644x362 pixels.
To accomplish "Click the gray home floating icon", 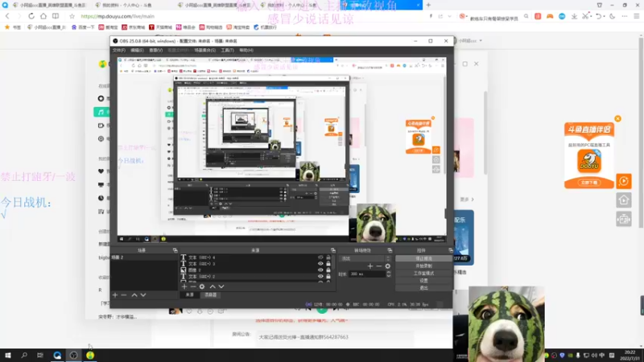I will click(623, 200).
